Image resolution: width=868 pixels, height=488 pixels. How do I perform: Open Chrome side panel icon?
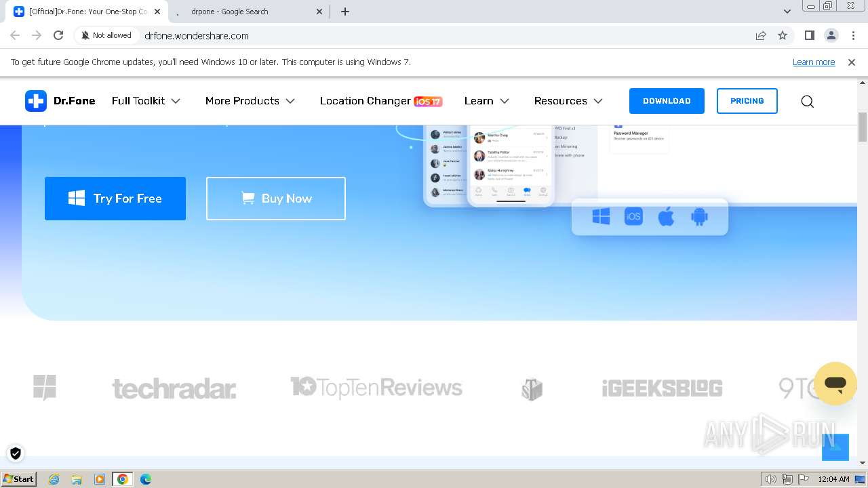pyautogui.click(x=809, y=35)
